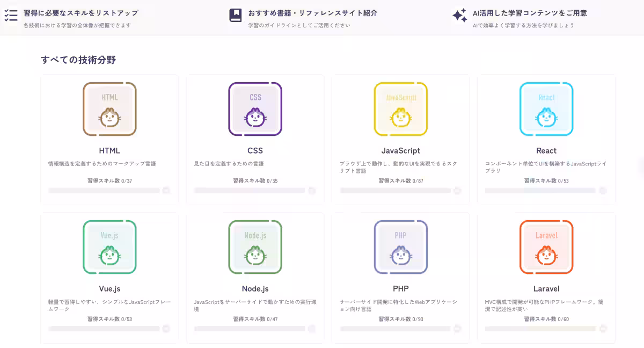Click the checklist icon beside スキルをリストアップ
The height and width of the screenshot is (348, 644).
11,16
